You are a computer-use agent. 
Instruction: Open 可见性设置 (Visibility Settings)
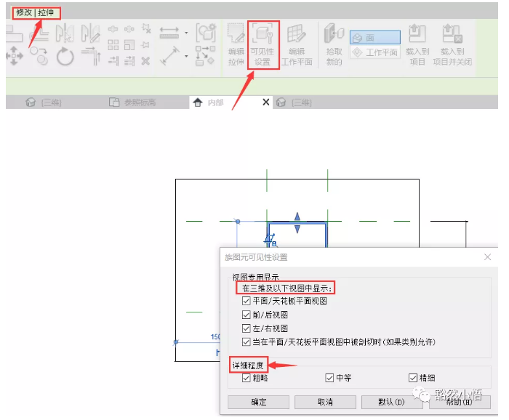[x=262, y=45]
